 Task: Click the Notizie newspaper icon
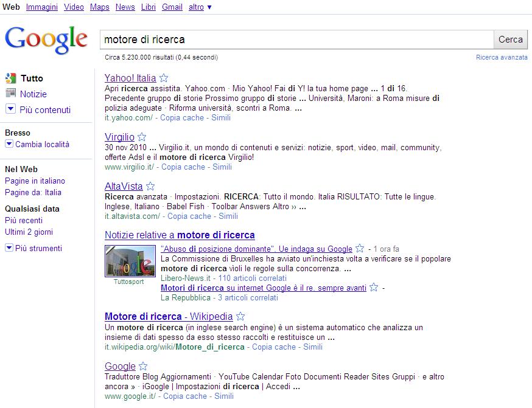[10, 93]
